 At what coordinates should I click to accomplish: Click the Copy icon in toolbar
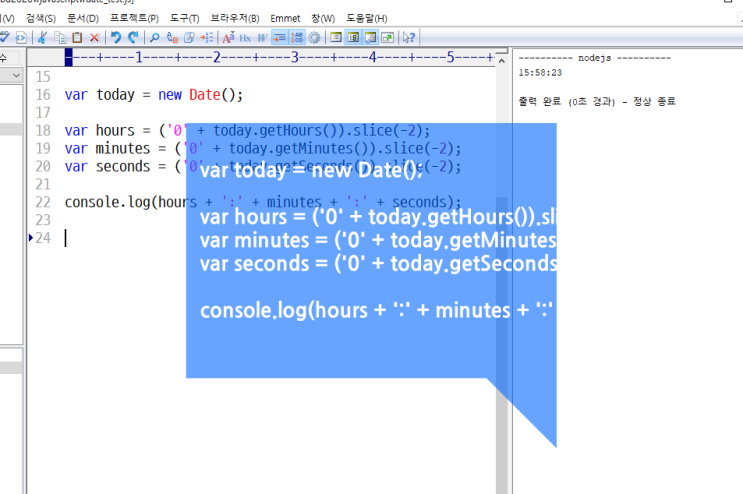pos(60,37)
